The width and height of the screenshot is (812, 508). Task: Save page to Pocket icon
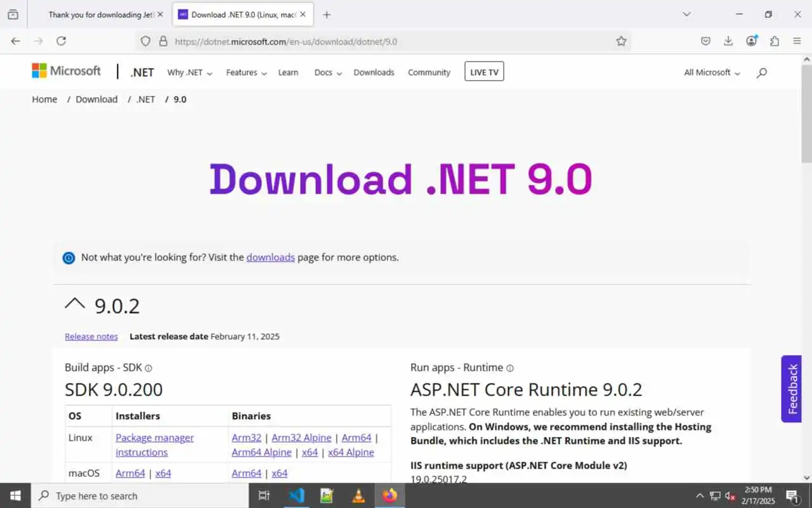pyautogui.click(x=705, y=41)
